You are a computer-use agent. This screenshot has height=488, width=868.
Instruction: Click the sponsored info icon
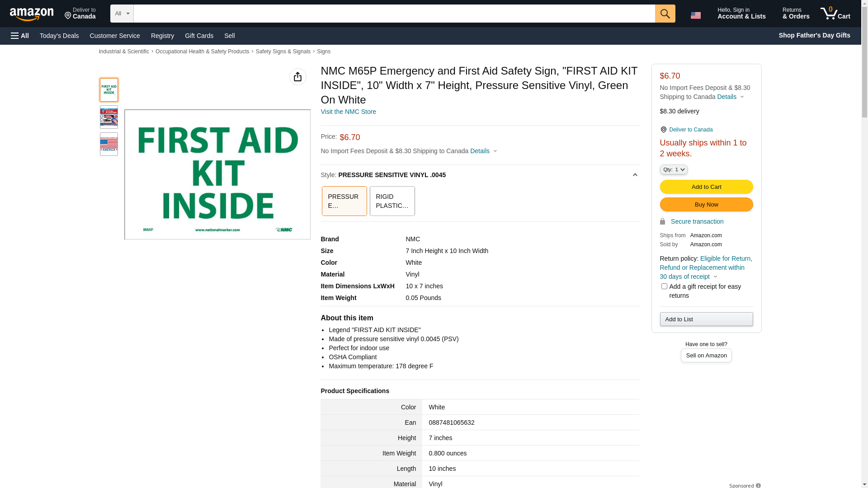pyautogui.click(x=758, y=485)
